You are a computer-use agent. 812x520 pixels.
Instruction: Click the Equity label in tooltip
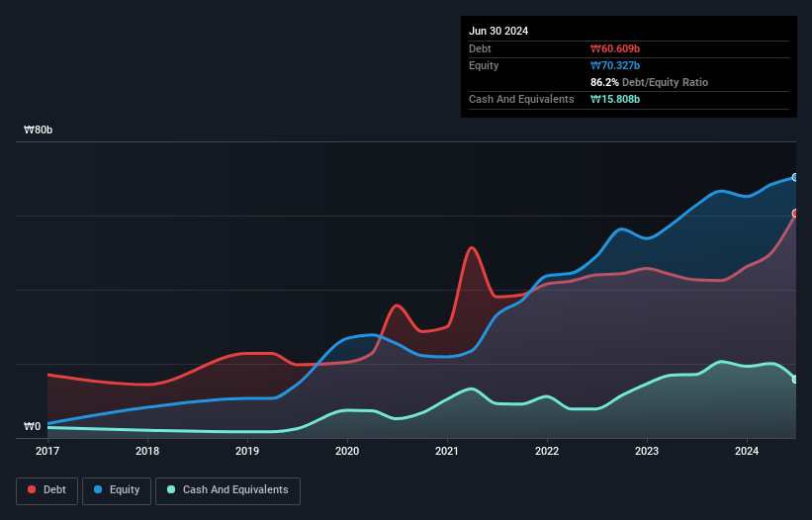point(484,65)
